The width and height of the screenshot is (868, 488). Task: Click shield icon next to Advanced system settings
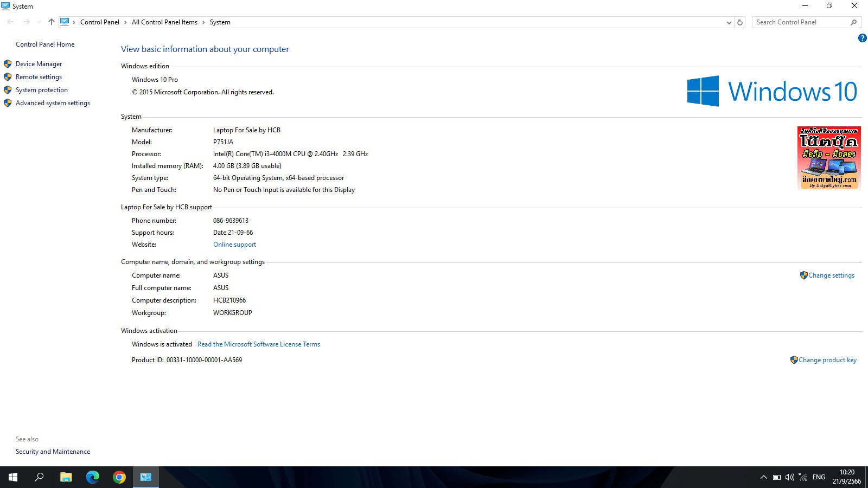[8, 103]
